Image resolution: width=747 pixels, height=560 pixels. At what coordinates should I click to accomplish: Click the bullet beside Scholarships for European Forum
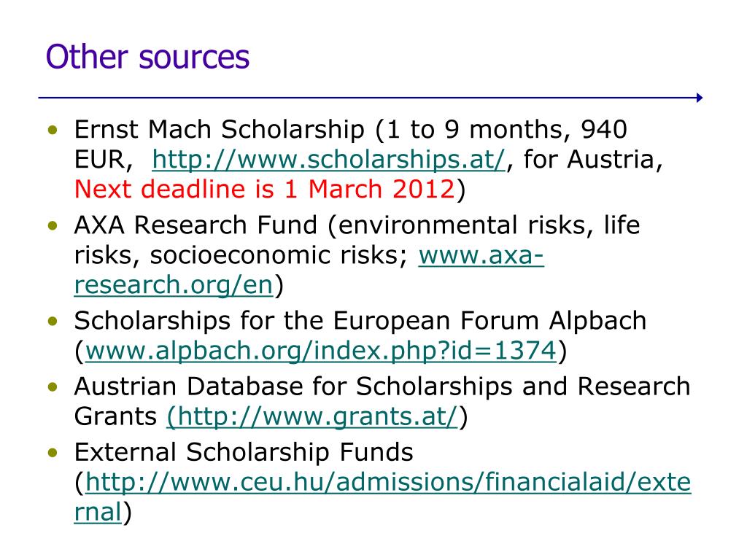coord(53,321)
